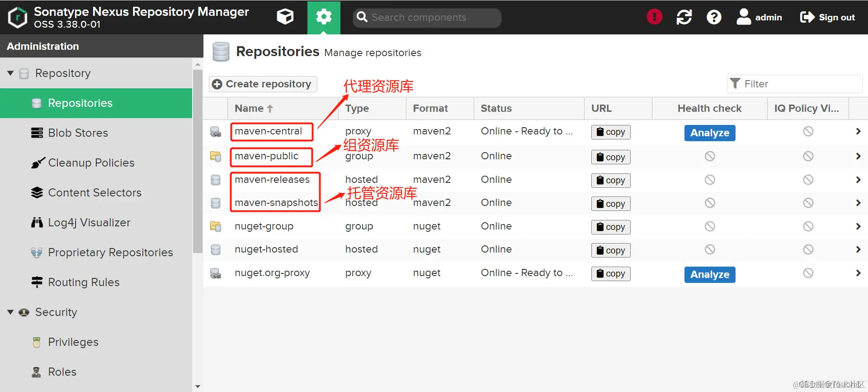This screenshot has height=392, width=868.
Task: Collapse the Repository tree section
Action: click(x=10, y=73)
